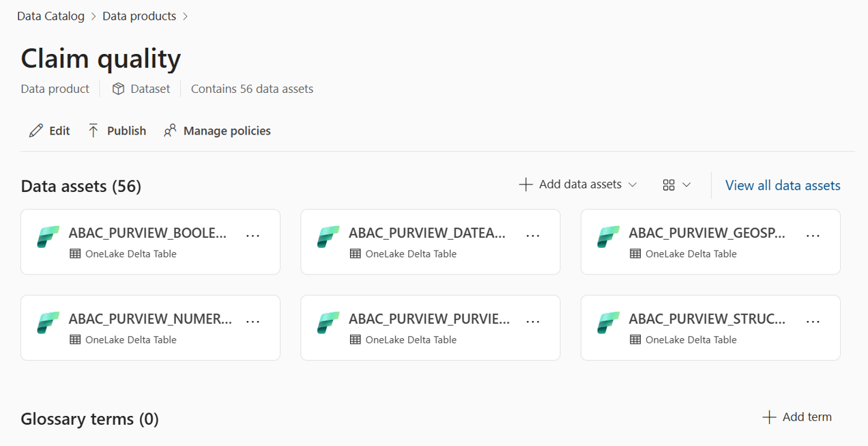The height and width of the screenshot is (446, 868).
Task: Click the grid layout icon
Action: pyautogui.click(x=669, y=185)
